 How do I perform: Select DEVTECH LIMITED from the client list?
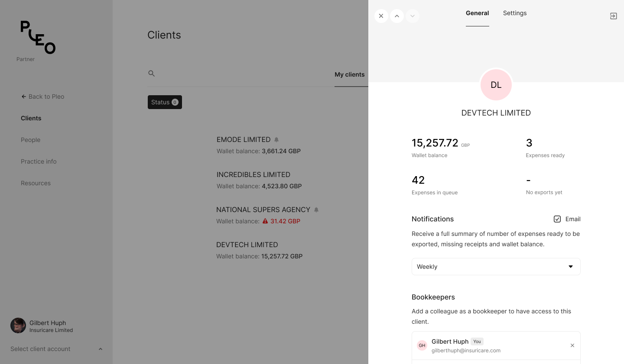point(247,245)
